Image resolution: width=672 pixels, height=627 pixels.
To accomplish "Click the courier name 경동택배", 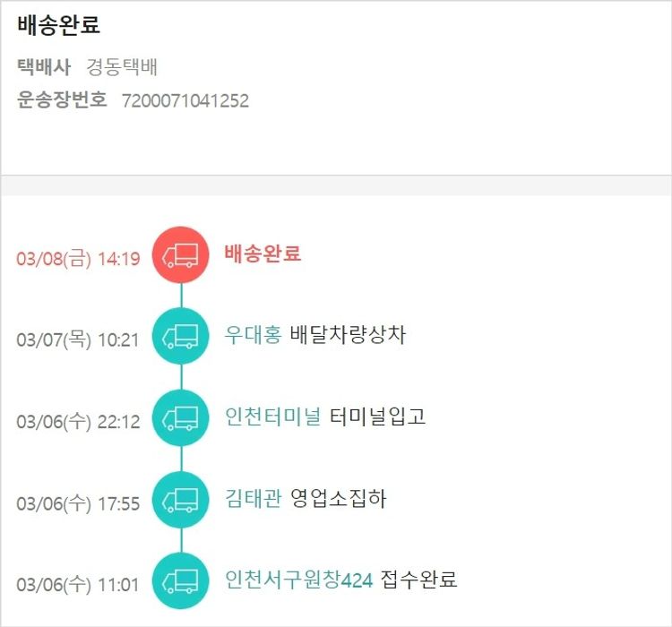I will pyautogui.click(x=122, y=67).
